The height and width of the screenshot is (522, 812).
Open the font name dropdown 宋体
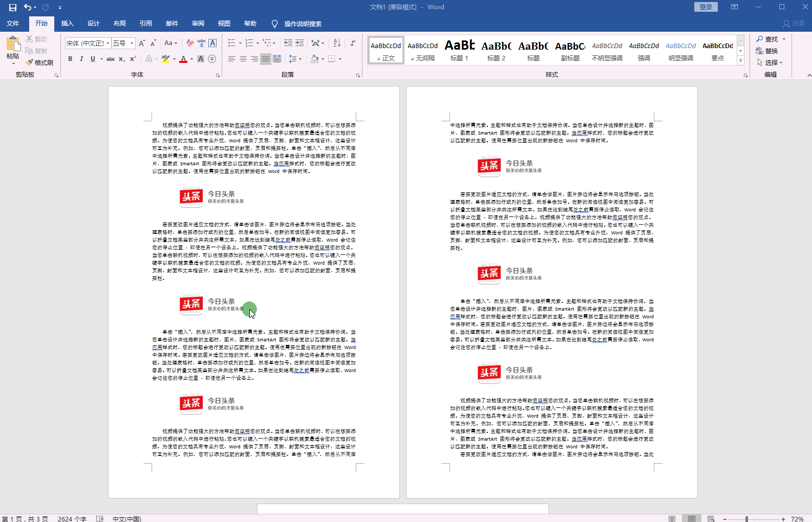[x=108, y=43]
